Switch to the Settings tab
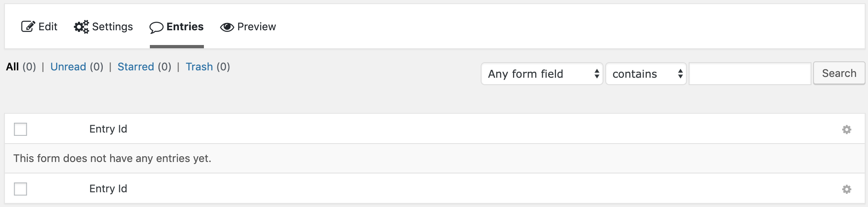Viewport: 868px width, 207px height. (x=112, y=27)
